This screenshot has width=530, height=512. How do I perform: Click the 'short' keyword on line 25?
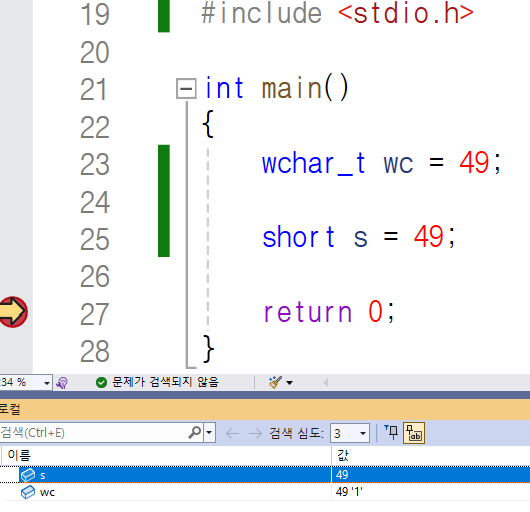(x=298, y=237)
